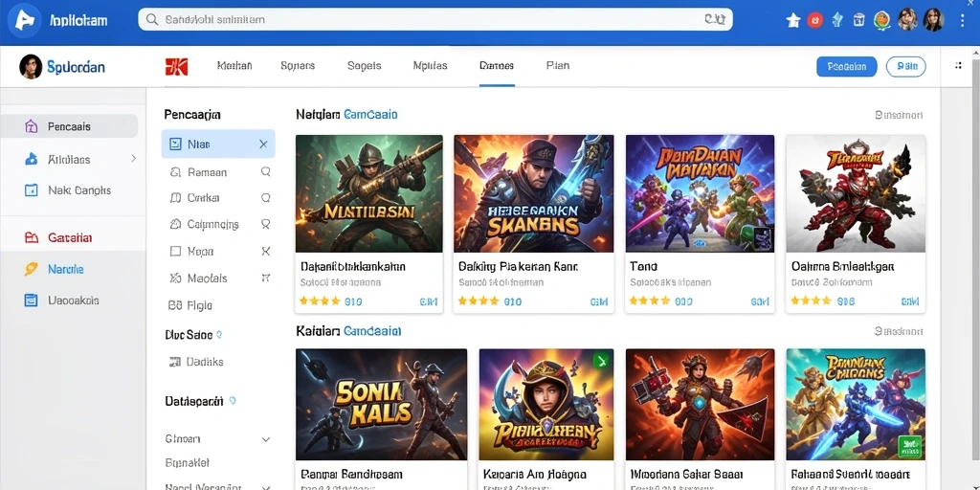Select the active Dames tab

click(x=497, y=66)
